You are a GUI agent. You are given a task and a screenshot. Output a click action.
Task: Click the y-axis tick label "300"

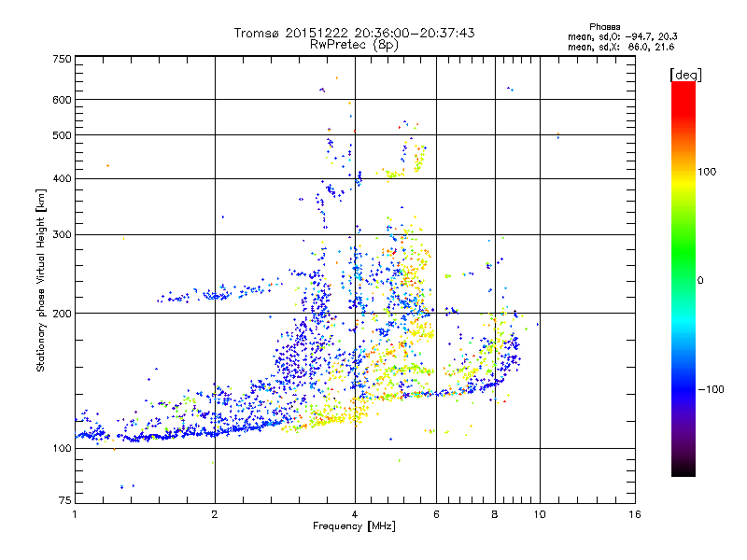click(x=63, y=234)
